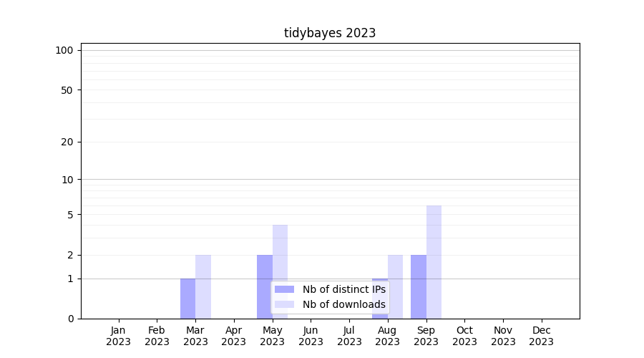Select the y-axis tick label '5'
The image size is (644, 358).
point(70,215)
